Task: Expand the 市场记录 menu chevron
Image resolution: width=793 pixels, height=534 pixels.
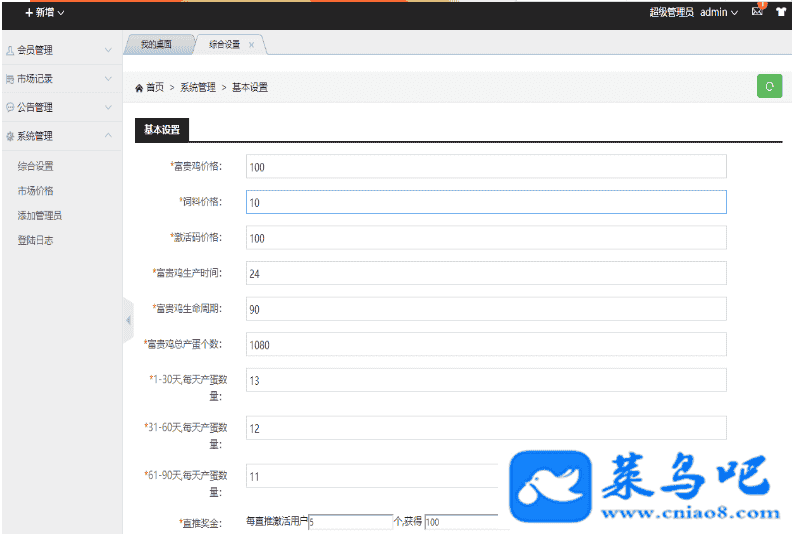Action: tap(108, 78)
